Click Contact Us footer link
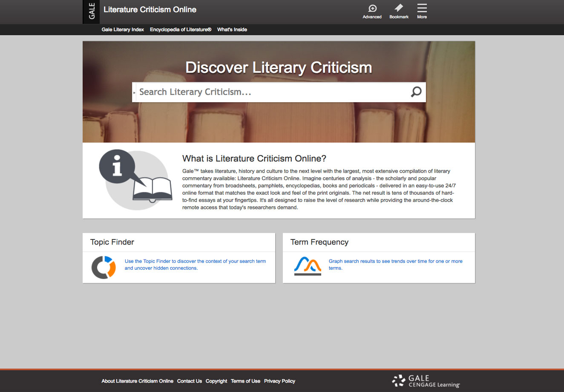Image resolution: width=564 pixels, height=392 pixels. coord(190,381)
